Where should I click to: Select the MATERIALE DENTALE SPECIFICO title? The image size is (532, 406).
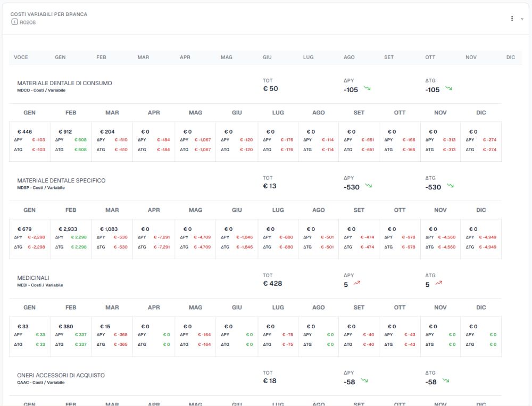pos(61,180)
